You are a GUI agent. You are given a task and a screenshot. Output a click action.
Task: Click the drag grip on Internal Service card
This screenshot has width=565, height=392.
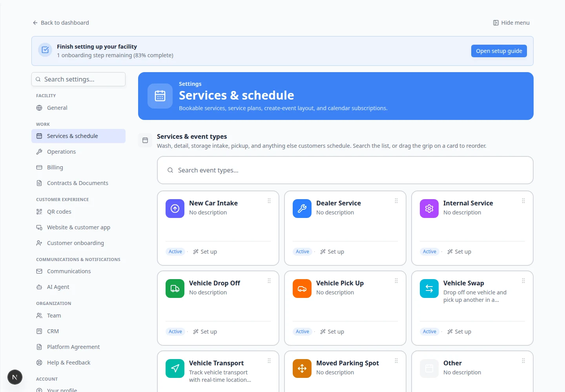coord(523,201)
